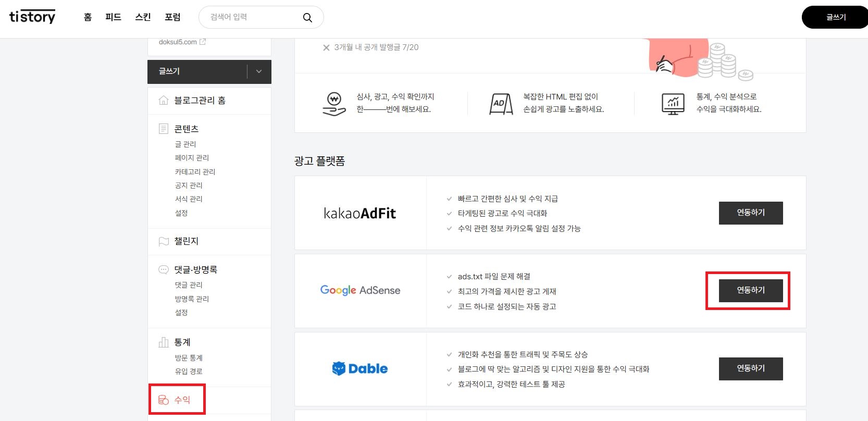Click the home icon next to 블로그관리 홈

[x=164, y=100]
